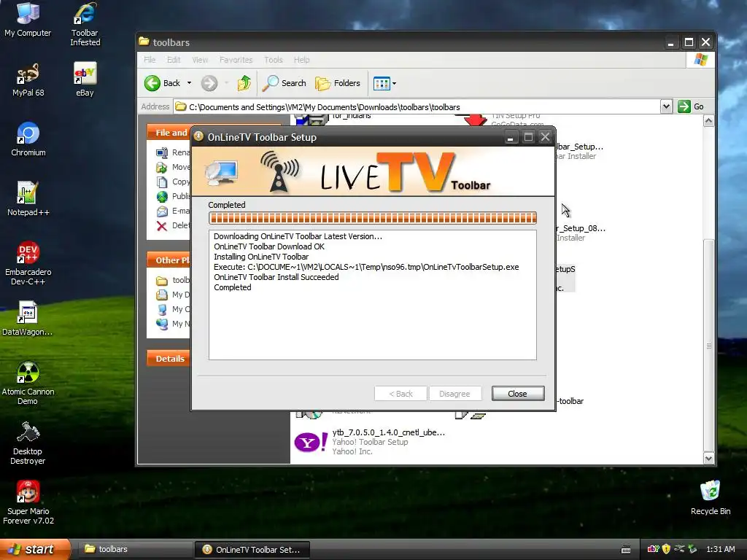Image resolution: width=747 pixels, height=560 pixels.
Task: Switch to OnLineTV Toolbar Setup taskbar button
Action: point(252,550)
